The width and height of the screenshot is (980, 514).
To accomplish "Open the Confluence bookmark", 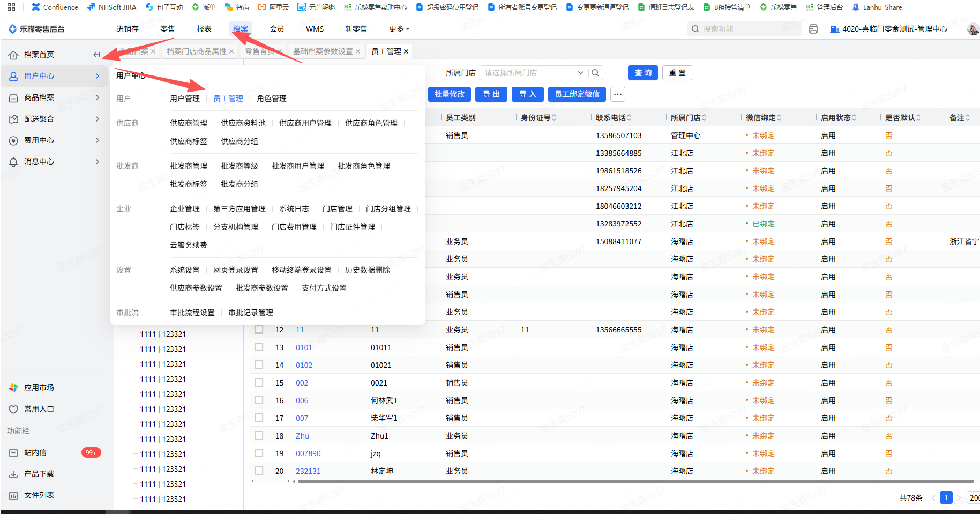I will point(55,7).
